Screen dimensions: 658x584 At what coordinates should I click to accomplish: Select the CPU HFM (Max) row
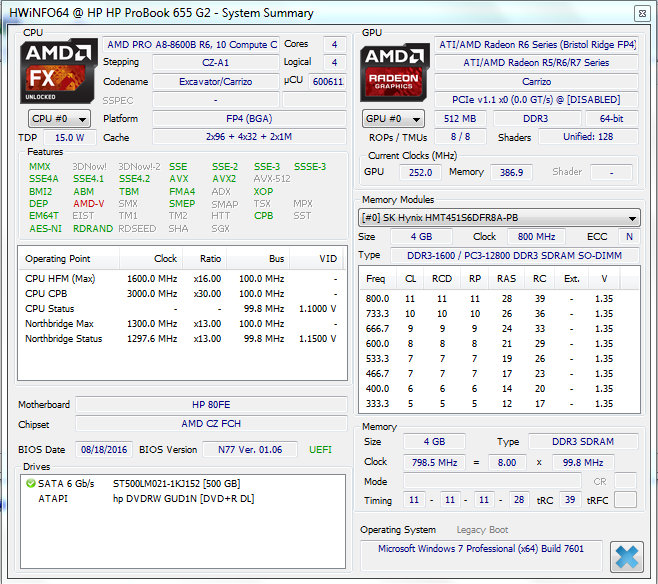coord(181,279)
